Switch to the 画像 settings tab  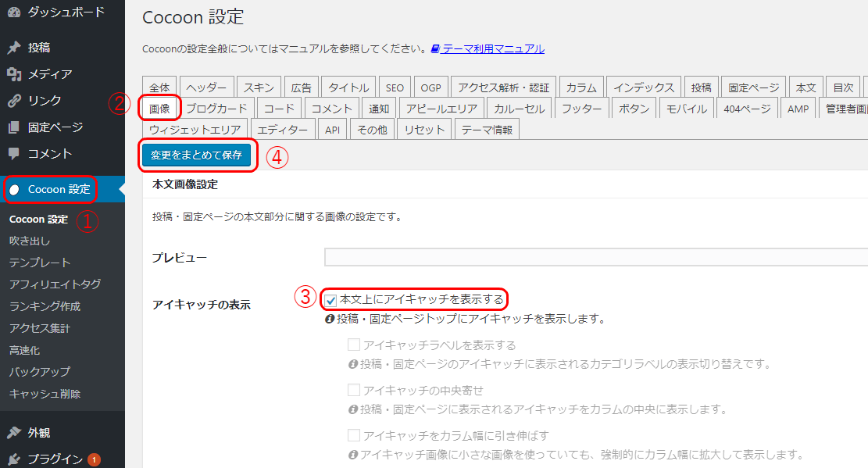coord(159,107)
